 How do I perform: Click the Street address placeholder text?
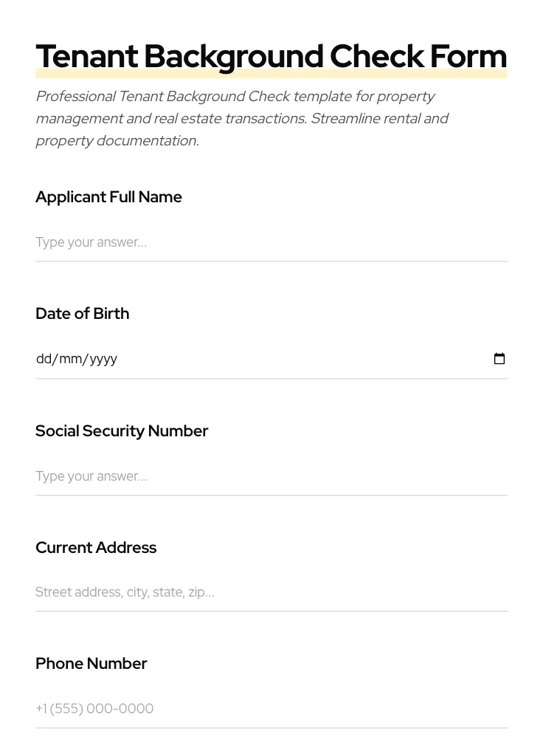point(125,592)
